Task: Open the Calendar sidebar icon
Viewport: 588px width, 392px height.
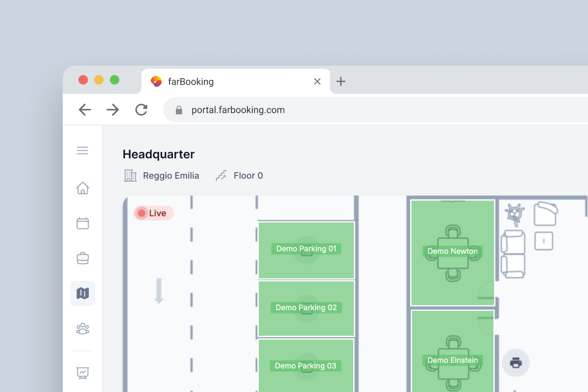Action: point(82,223)
